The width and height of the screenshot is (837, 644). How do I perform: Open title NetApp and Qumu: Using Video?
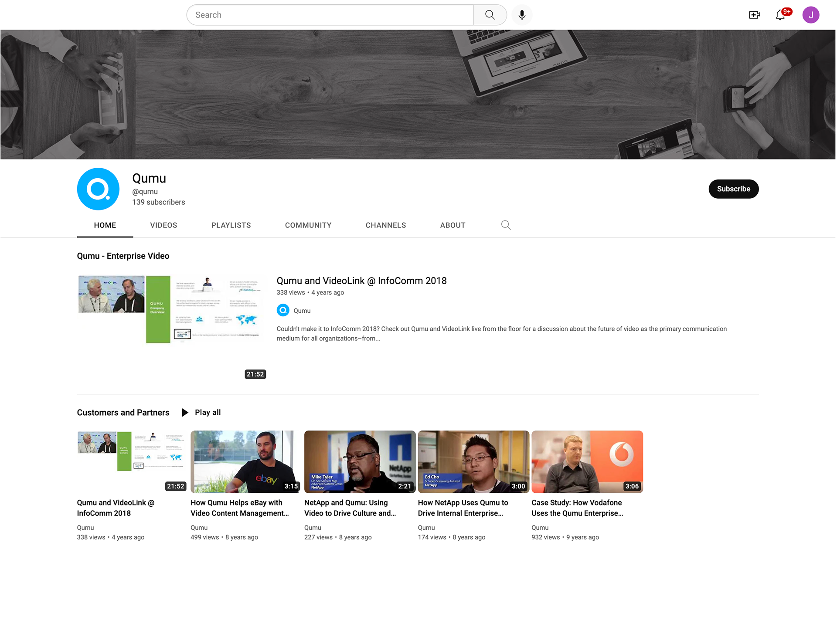click(350, 508)
